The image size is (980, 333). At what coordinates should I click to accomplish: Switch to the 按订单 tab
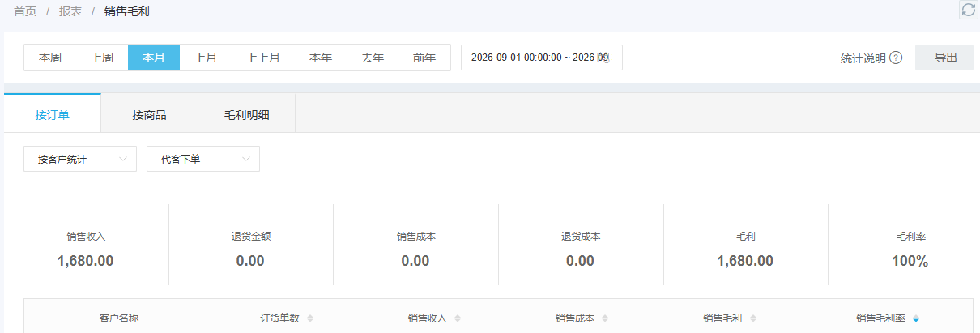point(53,114)
